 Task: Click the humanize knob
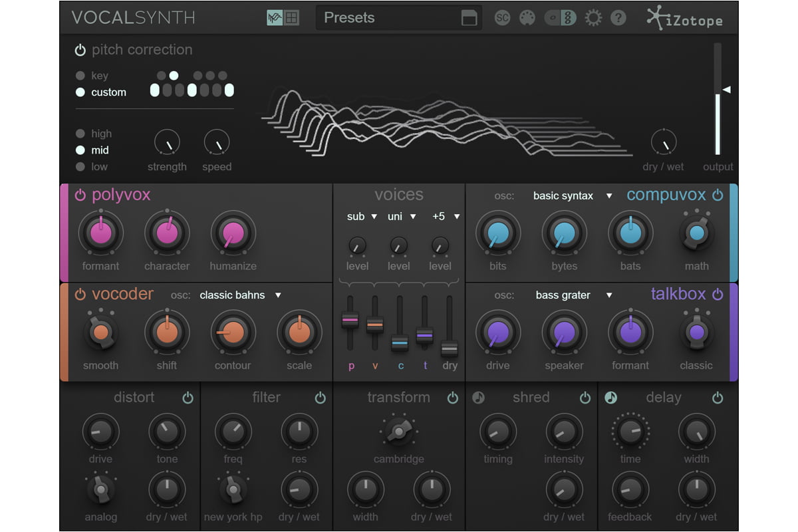tap(233, 233)
